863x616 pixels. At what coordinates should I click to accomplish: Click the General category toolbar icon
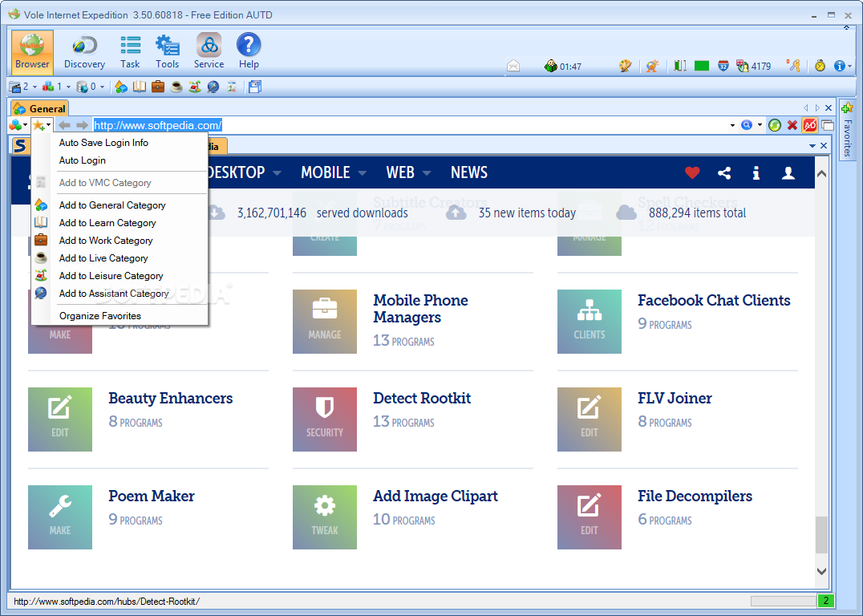point(121,87)
